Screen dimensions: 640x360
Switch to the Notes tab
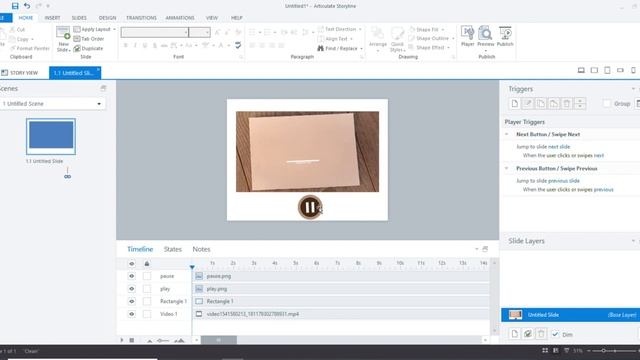(x=201, y=249)
